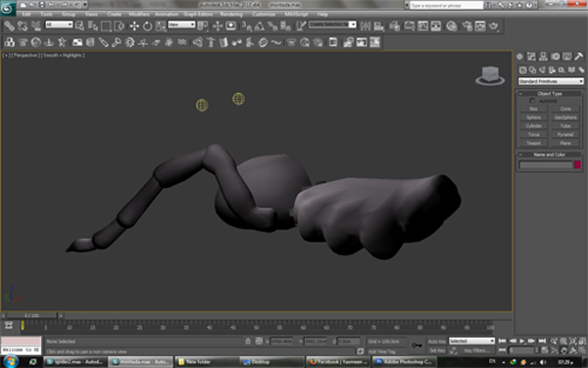Click the object name input field

546,164
